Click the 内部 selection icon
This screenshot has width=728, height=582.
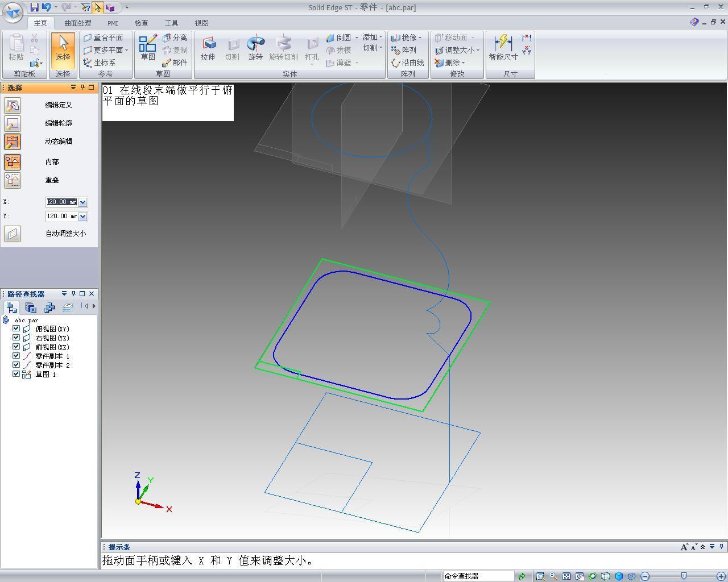(13, 162)
